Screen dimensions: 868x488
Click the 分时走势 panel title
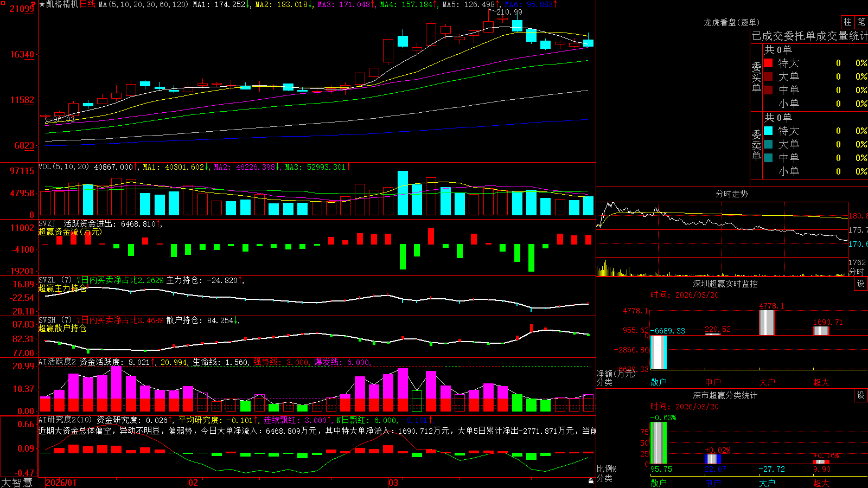731,194
